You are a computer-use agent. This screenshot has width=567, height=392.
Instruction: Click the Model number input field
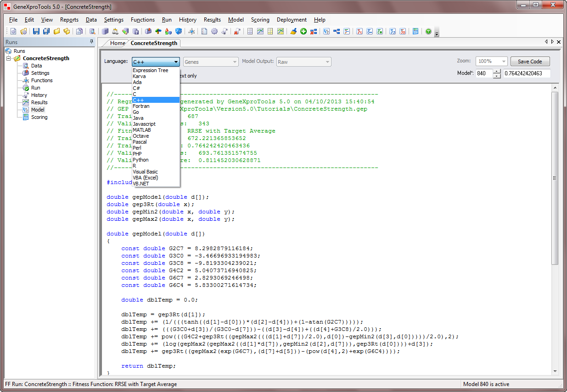tap(483, 73)
